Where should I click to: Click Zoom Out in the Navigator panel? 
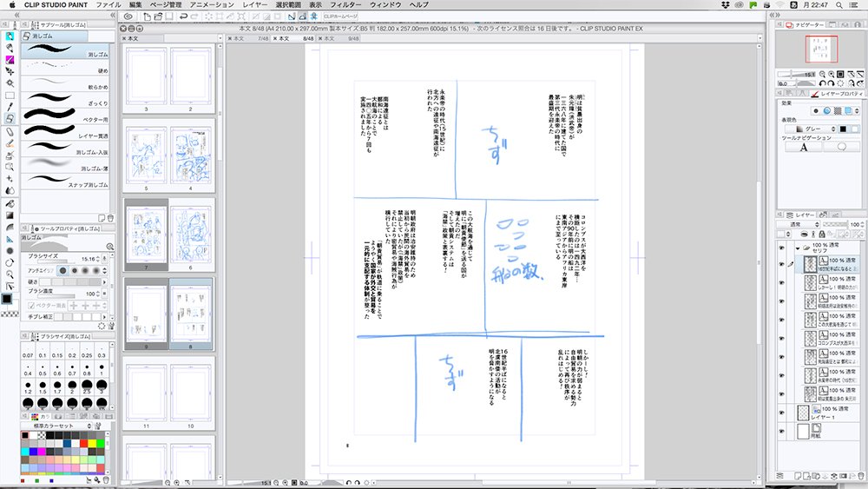coord(822,74)
